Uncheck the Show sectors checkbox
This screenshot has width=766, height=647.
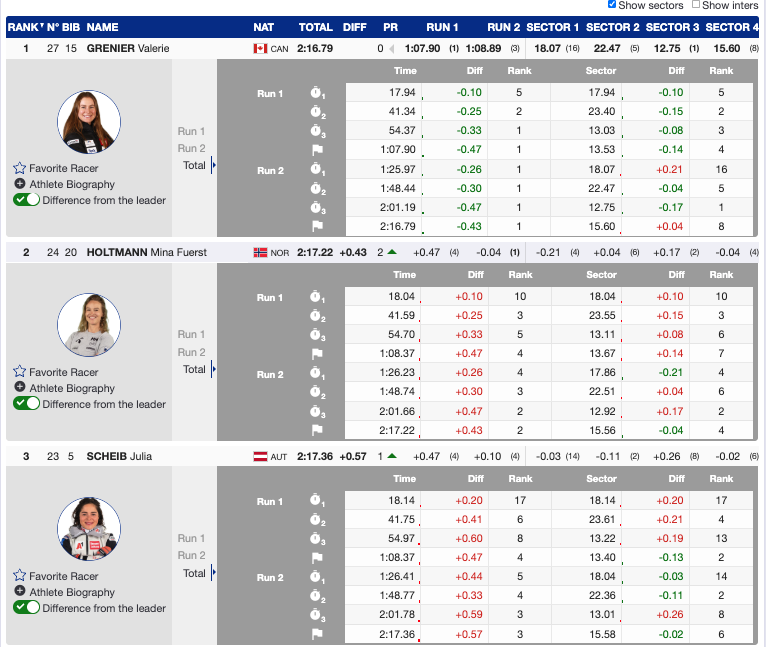[x=613, y=6]
